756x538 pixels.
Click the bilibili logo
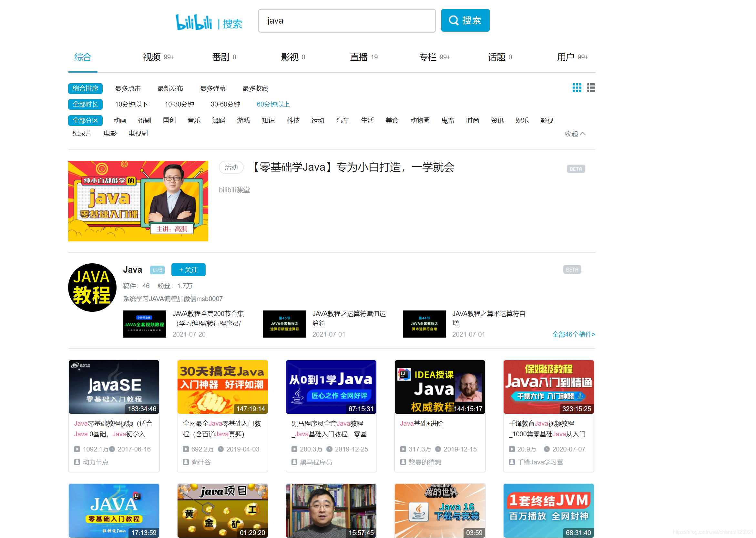[193, 22]
